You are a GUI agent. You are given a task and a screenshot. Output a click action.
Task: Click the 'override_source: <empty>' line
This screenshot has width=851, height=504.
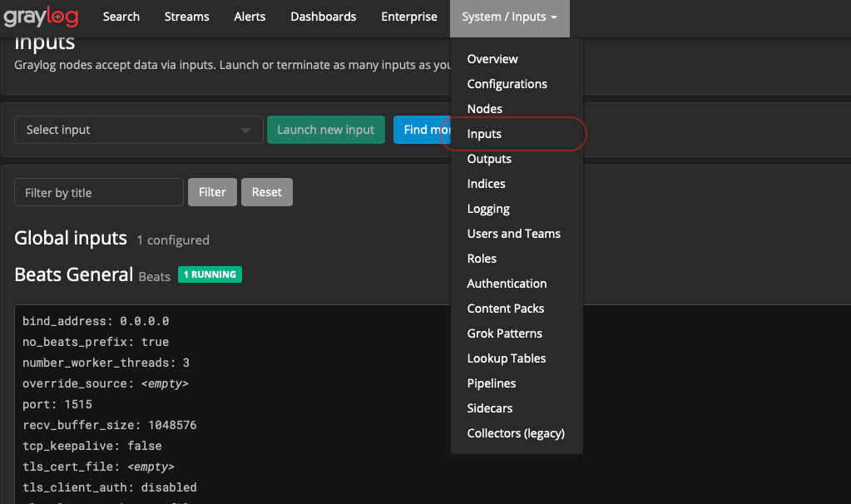pyautogui.click(x=106, y=383)
